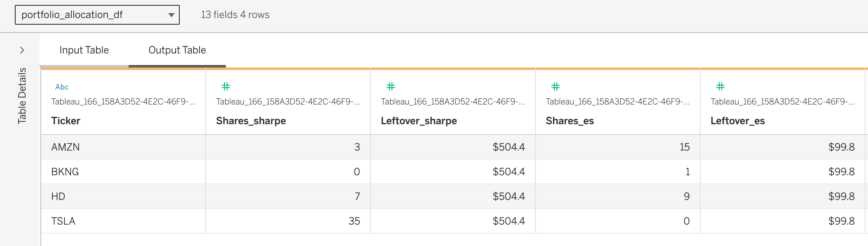Click the Abc type icon above Ticker
This screenshot has height=246, width=868.
[62, 87]
